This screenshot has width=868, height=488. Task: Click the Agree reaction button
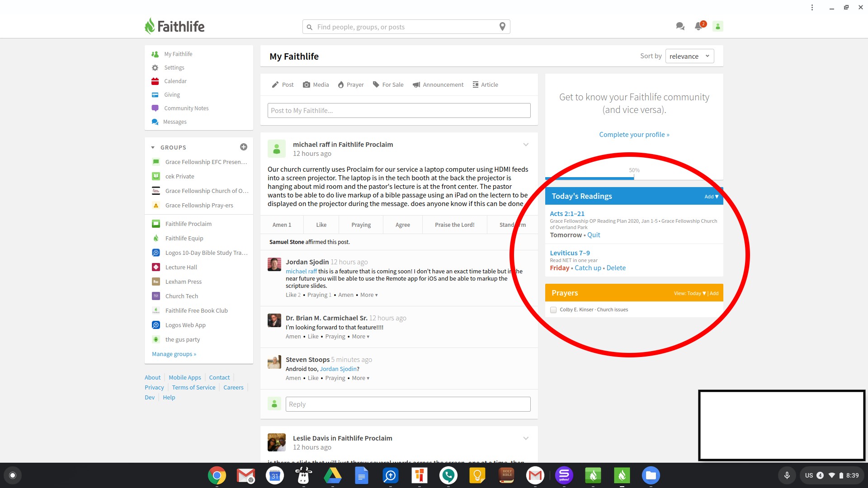click(x=402, y=225)
